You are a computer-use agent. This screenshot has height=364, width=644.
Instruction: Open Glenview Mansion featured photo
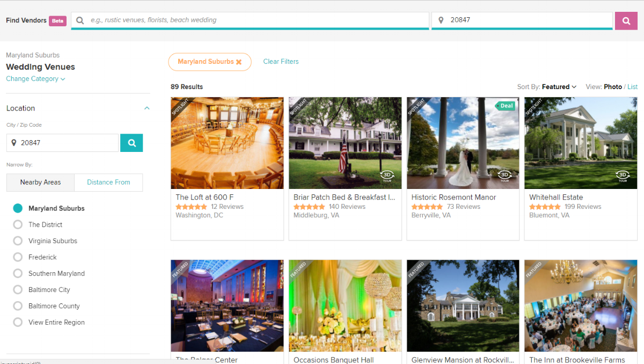(x=463, y=306)
